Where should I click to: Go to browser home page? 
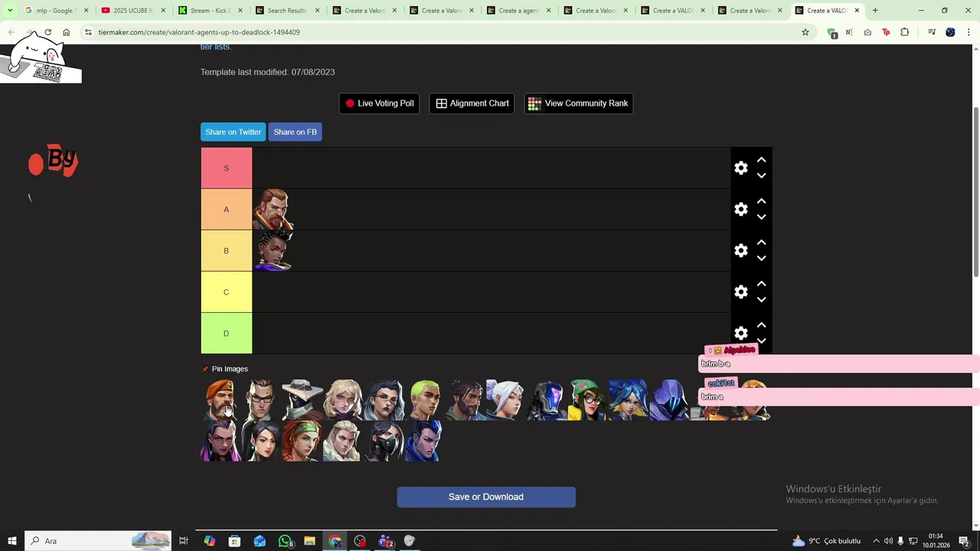pyautogui.click(x=67, y=32)
